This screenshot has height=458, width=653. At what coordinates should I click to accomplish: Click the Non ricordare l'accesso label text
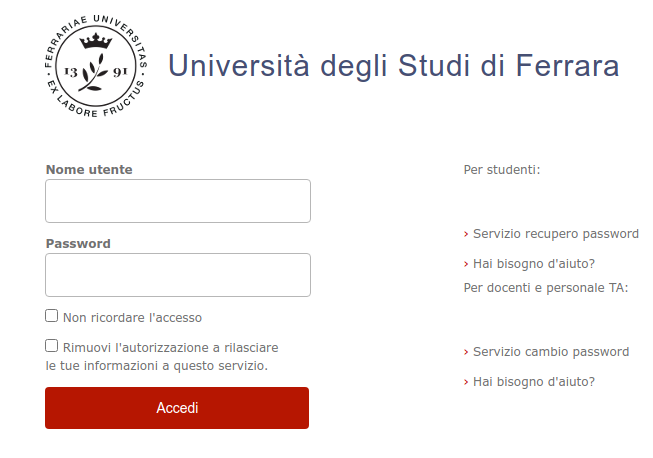pos(132,318)
